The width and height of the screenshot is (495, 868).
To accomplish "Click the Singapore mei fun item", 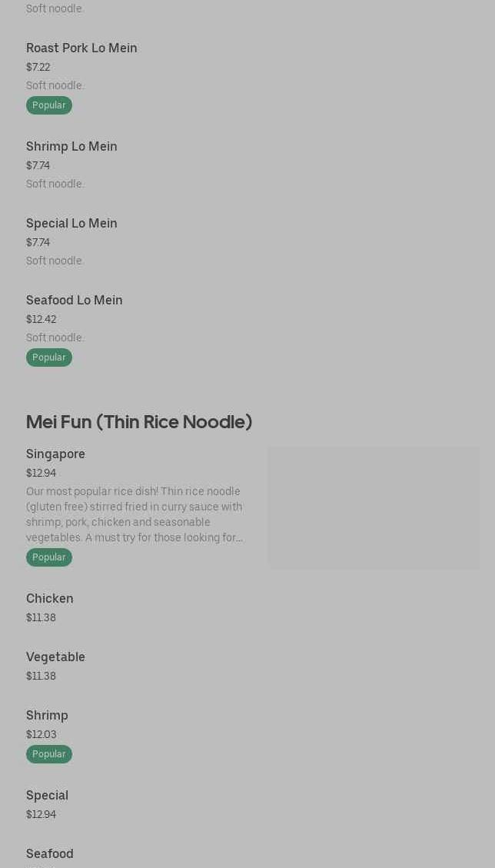I will click(x=55, y=454).
